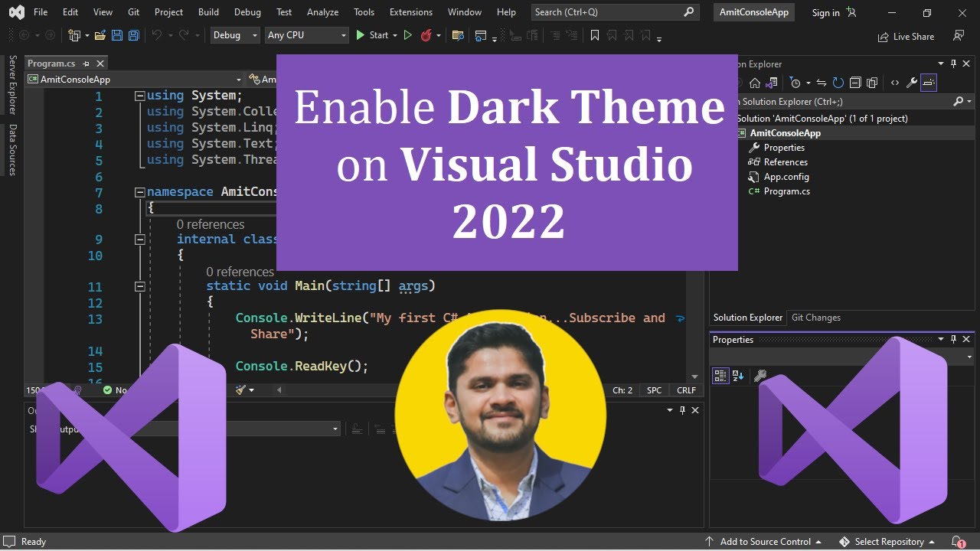980x551 pixels.
Task: Click the Solution Explorer search magnifier icon
Action: click(958, 101)
